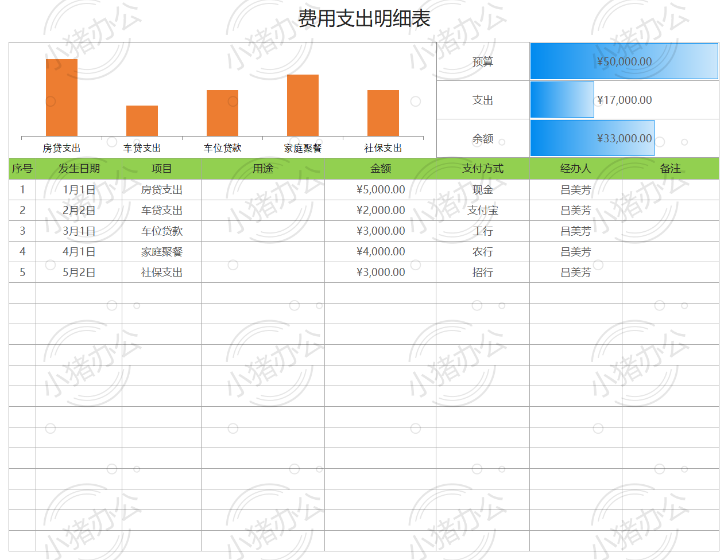Select the 支出 summary label cell
The width and height of the screenshot is (728, 560).
point(483,100)
